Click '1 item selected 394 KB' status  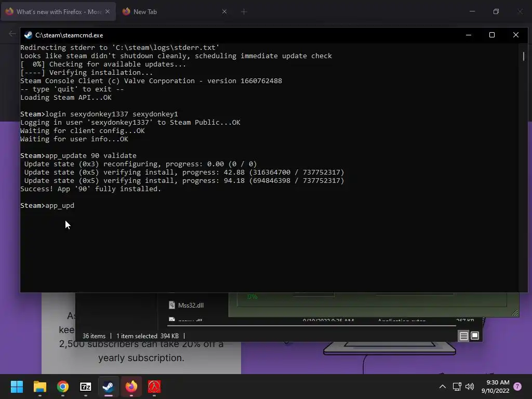click(147, 336)
